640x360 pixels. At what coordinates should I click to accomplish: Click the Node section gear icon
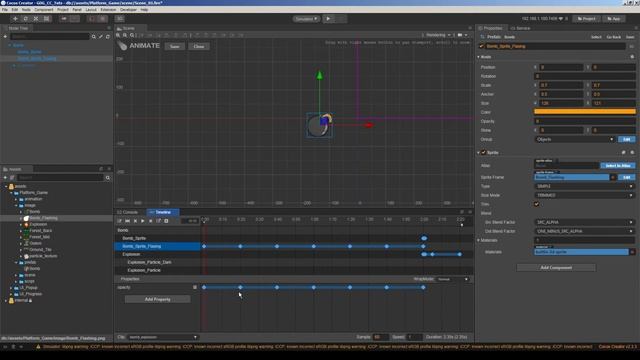pyautogui.click(x=632, y=57)
